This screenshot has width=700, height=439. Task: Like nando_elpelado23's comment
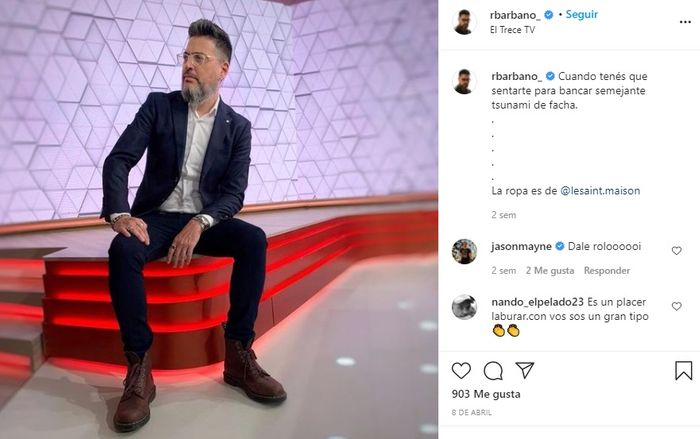pyautogui.click(x=677, y=306)
